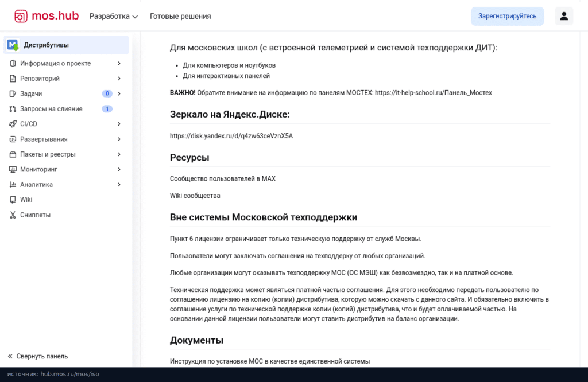Click the Информация о проекте icon
This screenshot has width=588, height=382.
(13, 63)
